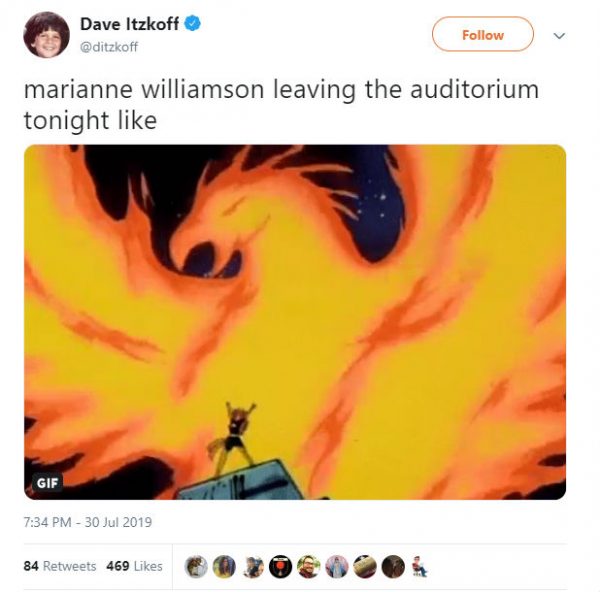View the 84 Retweets list

(60, 566)
